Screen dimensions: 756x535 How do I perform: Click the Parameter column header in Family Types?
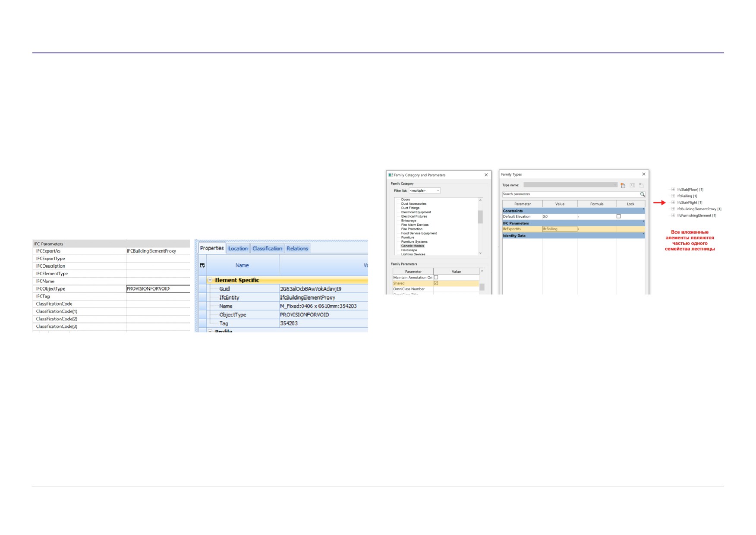(x=523, y=204)
